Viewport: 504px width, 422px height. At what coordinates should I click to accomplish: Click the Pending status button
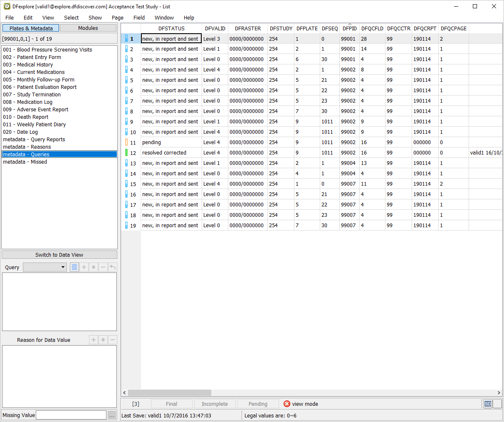pyautogui.click(x=258, y=404)
